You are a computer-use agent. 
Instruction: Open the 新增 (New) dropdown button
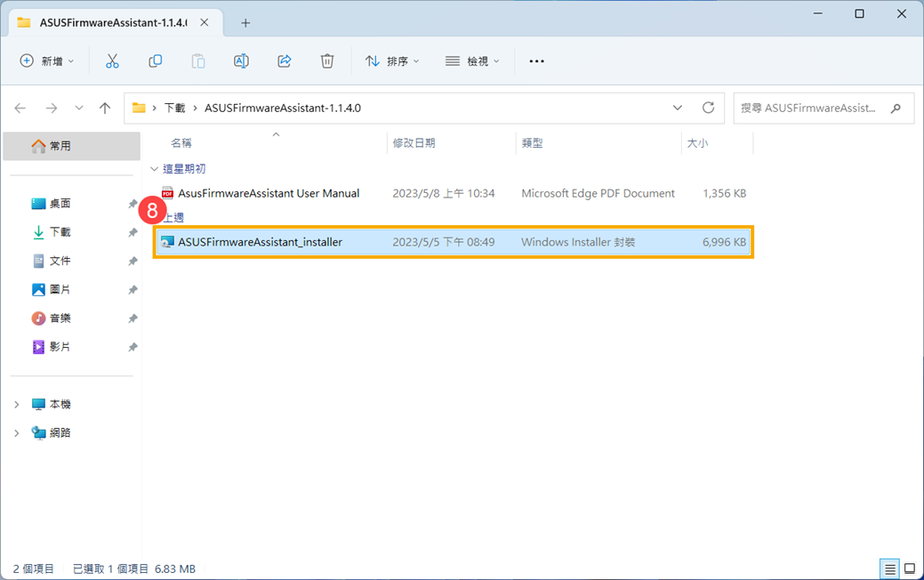pos(47,61)
